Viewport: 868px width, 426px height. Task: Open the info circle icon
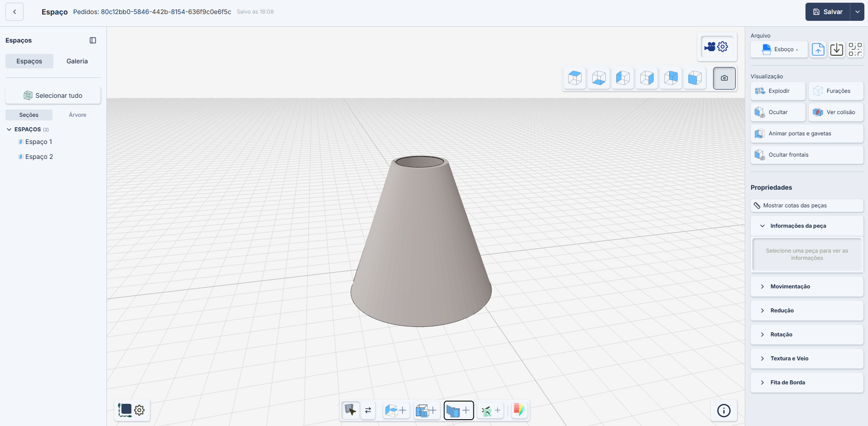[x=723, y=411]
